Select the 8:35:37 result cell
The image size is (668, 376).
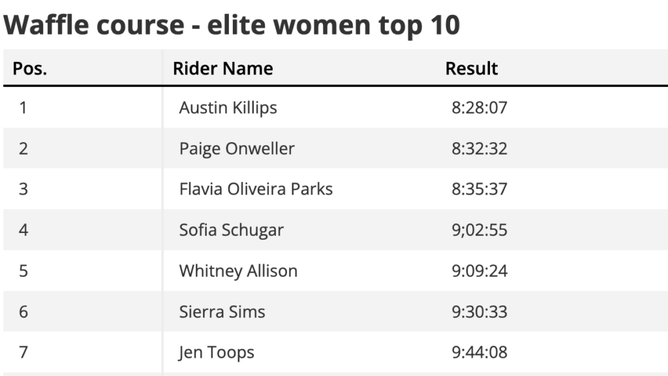tap(479, 189)
